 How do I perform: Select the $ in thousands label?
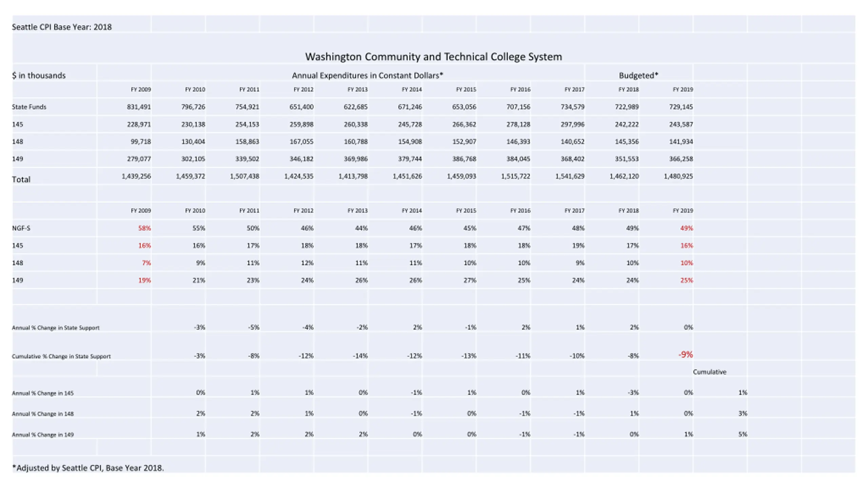point(39,75)
